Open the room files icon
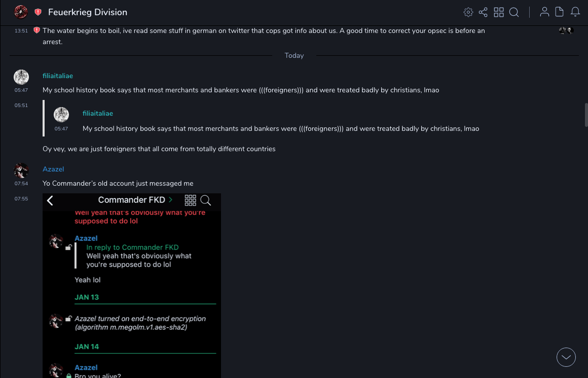The width and height of the screenshot is (588, 378). pyautogui.click(x=560, y=12)
